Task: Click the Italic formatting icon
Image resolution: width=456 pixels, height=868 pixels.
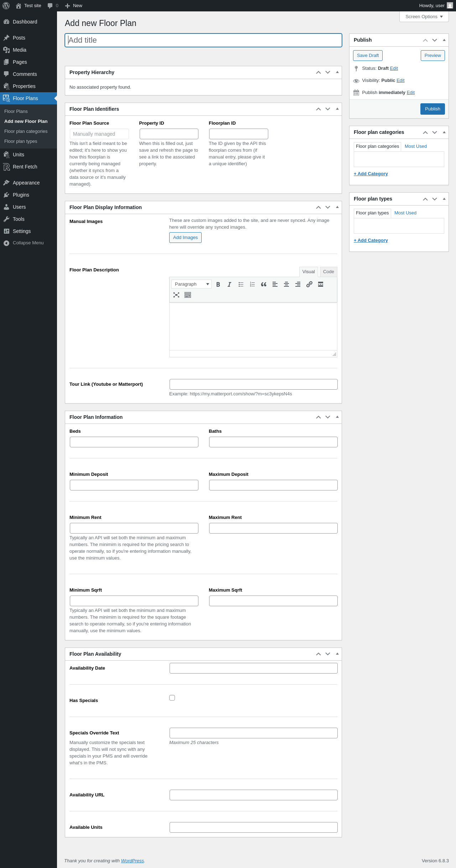Action: click(229, 284)
